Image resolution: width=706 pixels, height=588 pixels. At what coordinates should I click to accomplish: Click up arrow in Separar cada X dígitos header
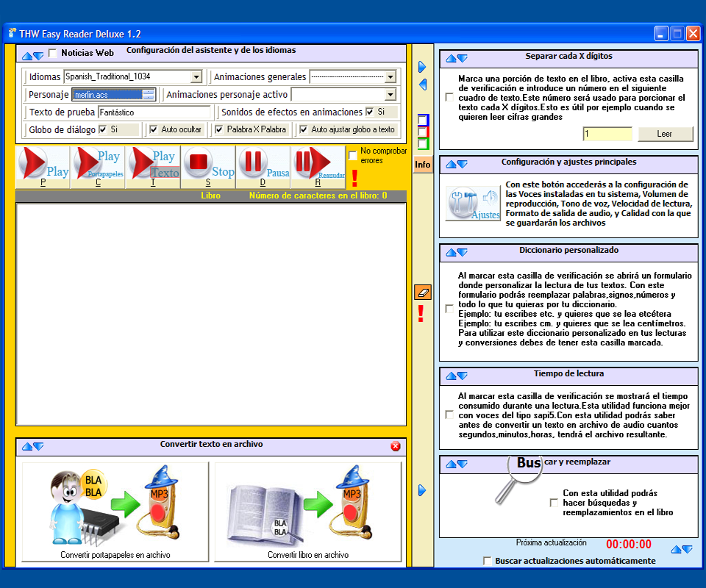click(x=451, y=59)
